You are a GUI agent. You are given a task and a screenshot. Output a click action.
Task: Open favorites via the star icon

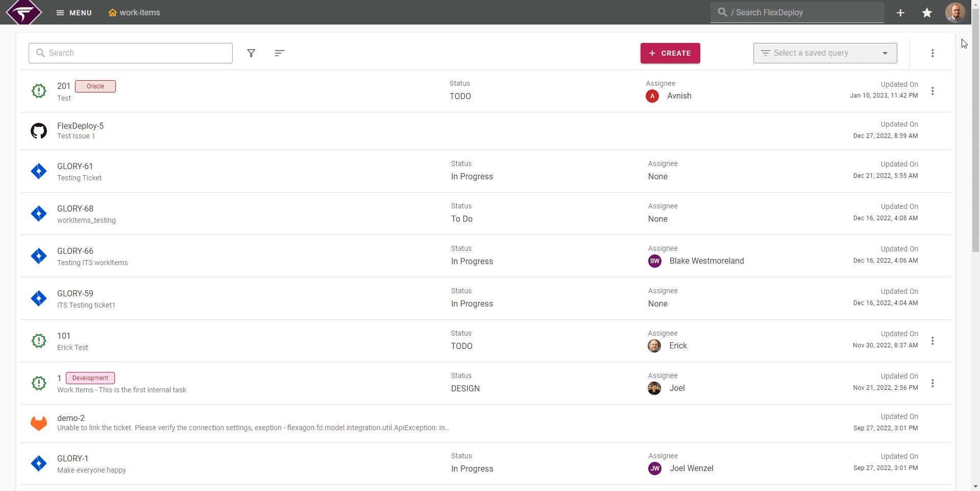point(927,12)
